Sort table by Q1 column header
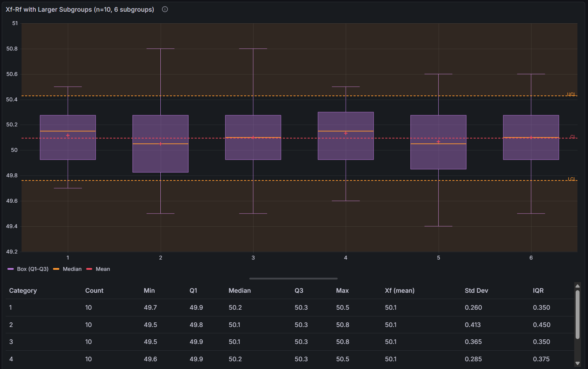This screenshot has height=369, width=588. coord(193,291)
